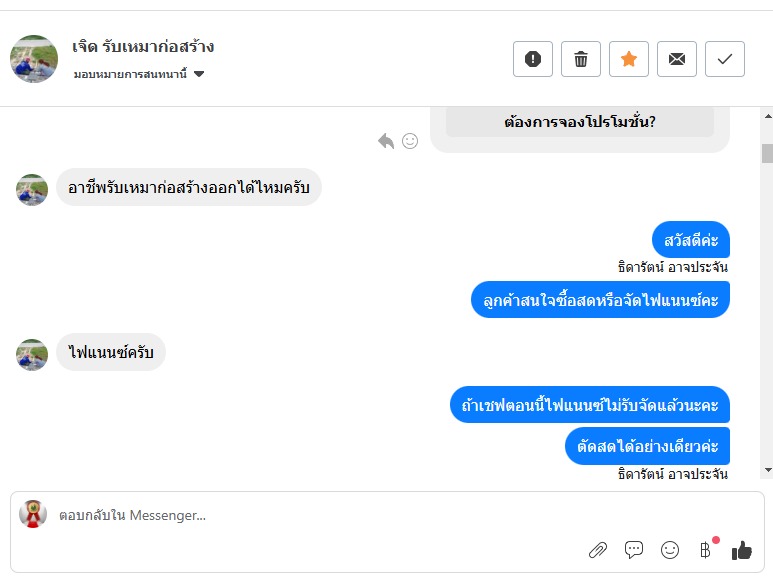Image resolution: width=773 pixels, height=576 pixels.
Task: Open the emoji picker in the composer
Action: [x=670, y=549]
